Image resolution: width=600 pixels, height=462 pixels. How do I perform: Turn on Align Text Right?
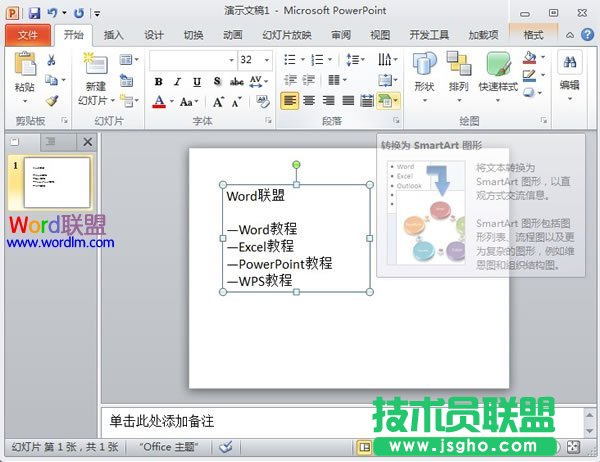point(328,101)
